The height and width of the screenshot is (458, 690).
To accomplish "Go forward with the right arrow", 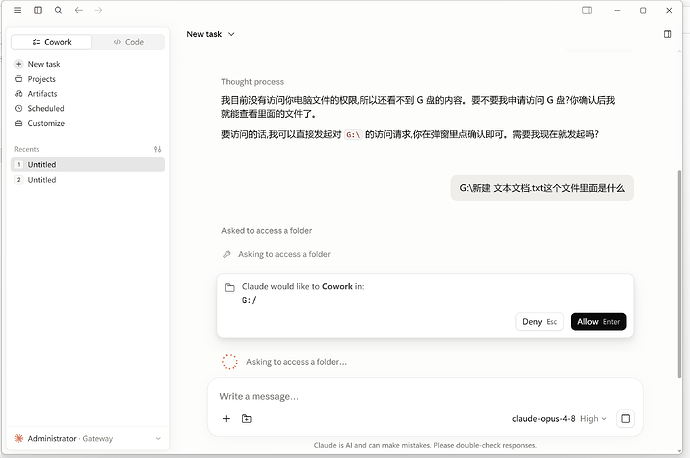I will pyautogui.click(x=98, y=10).
